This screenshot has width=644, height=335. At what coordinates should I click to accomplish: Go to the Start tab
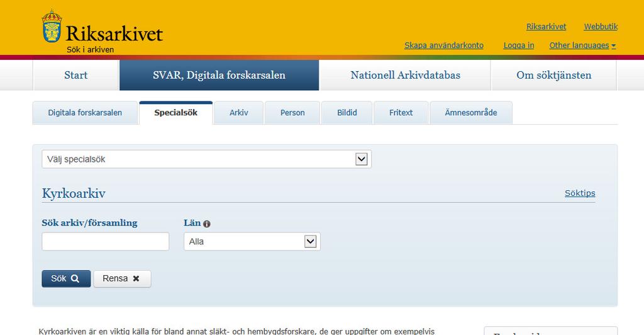(76, 75)
